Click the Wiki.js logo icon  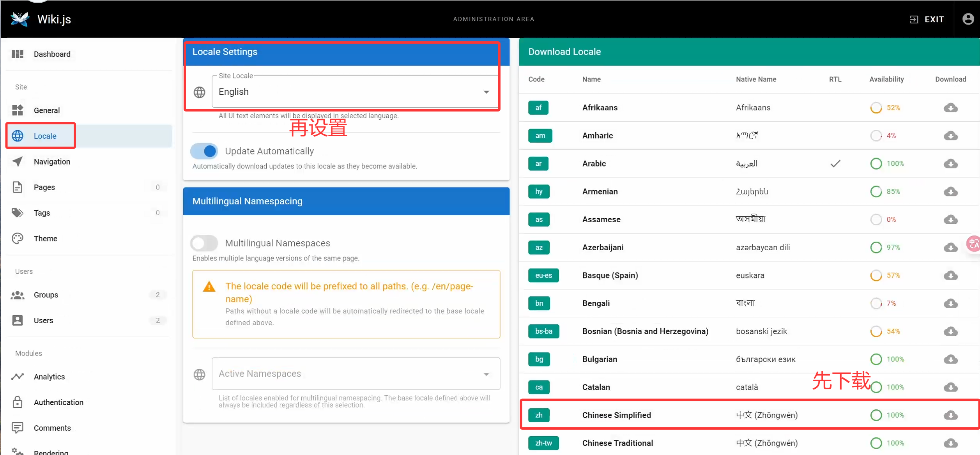click(x=20, y=19)
